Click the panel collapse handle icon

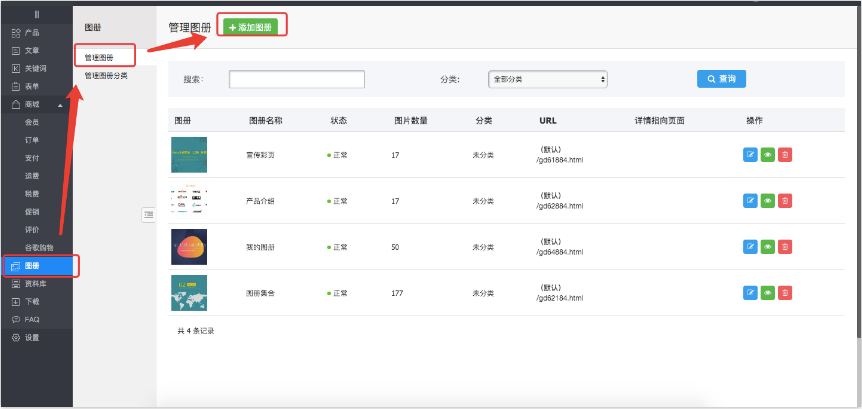point(148,213)
